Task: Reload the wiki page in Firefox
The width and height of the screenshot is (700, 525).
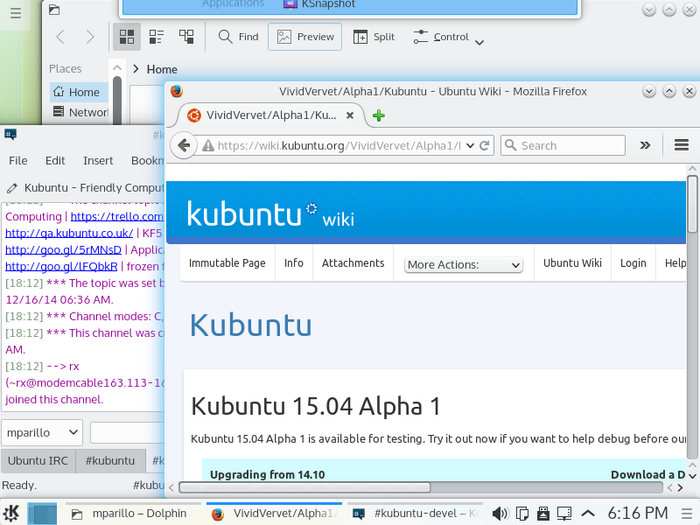Action: point(485,145)
